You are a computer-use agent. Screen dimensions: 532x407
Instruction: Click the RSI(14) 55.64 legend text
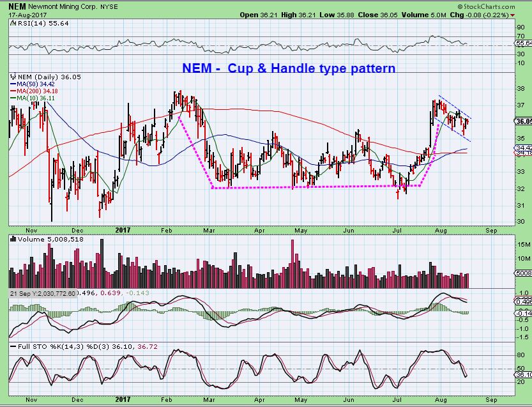(43, 24)
